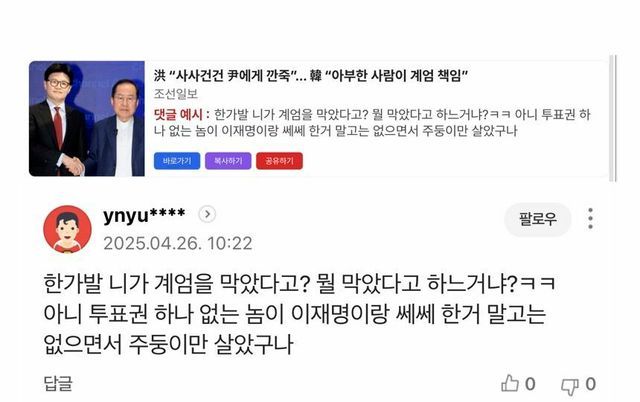Click the dislike count next to thumbs-down

(590, 384)
